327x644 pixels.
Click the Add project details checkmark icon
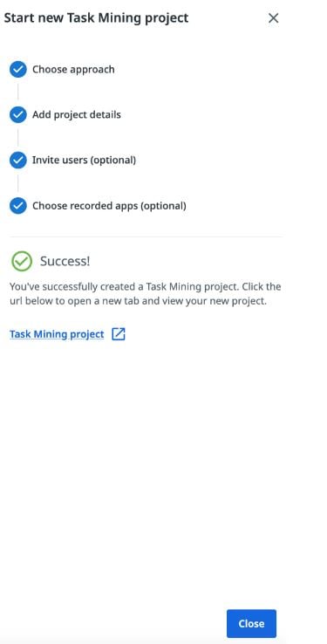pyautogui.click(x=18, y=114)
